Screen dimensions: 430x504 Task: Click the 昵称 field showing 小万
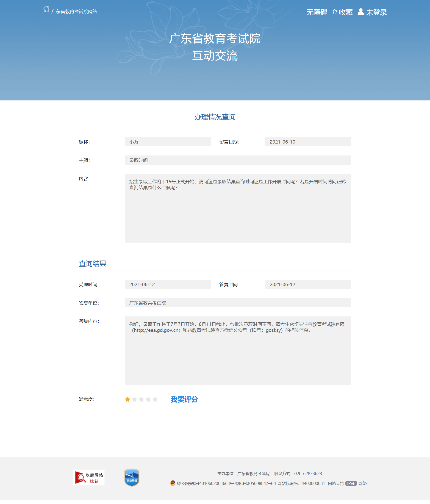click(x=168, y=142)
